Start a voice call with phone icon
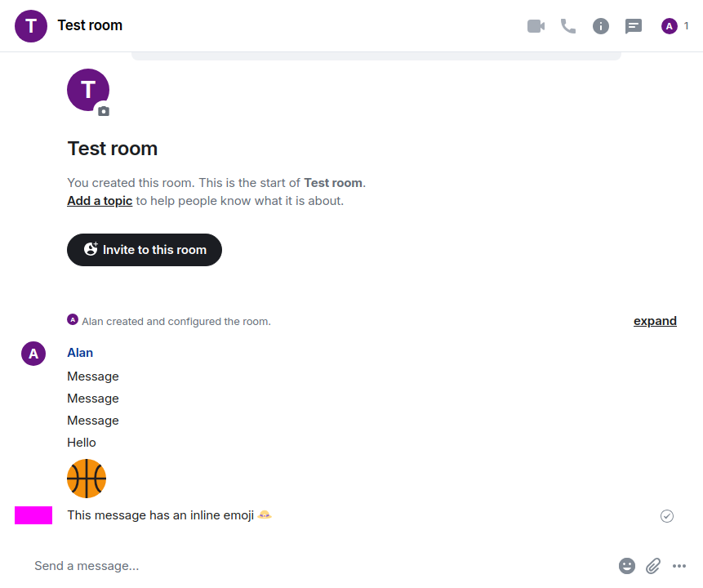703x588 pixels. click(x=568, y=26)
